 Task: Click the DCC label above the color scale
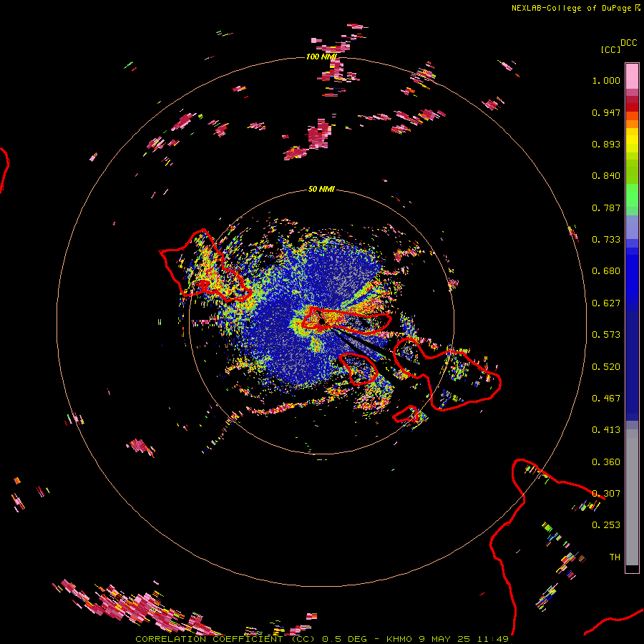coord(629,43)
